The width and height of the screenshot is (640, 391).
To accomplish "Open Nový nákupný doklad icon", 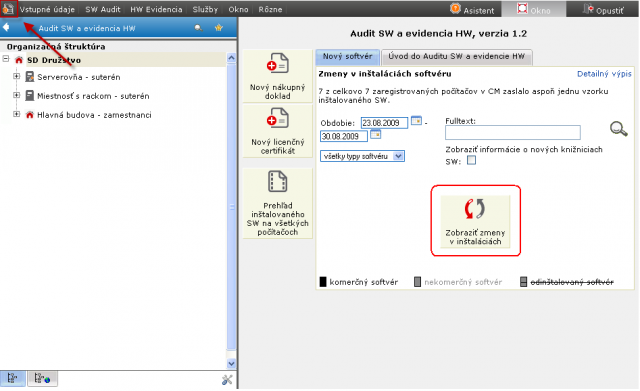I will pos(278,76).
